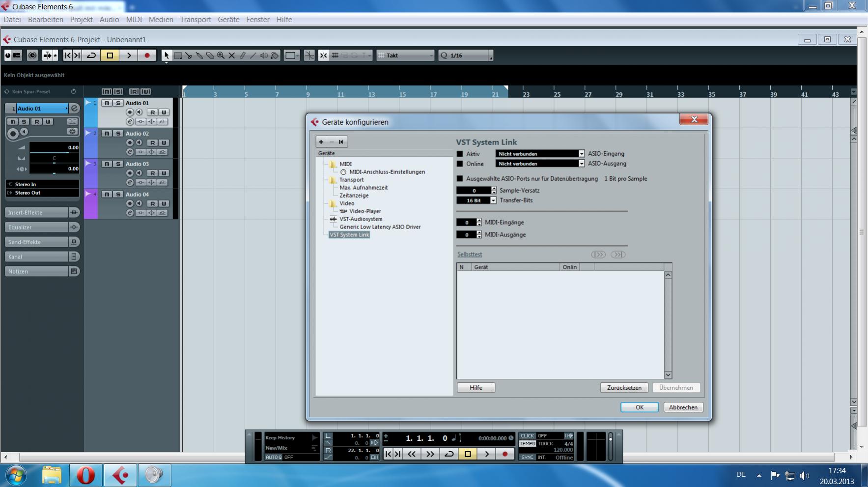Select VST-Audiosystem in device tree

[361, 219]
